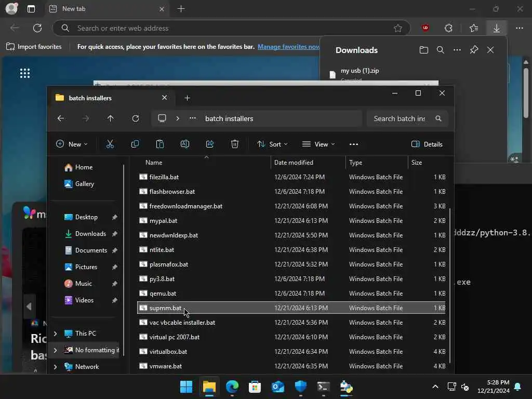Open downloads folder icon in Edge Downloads panel
This screenshot has height=399, width=532.
(424, 50)
